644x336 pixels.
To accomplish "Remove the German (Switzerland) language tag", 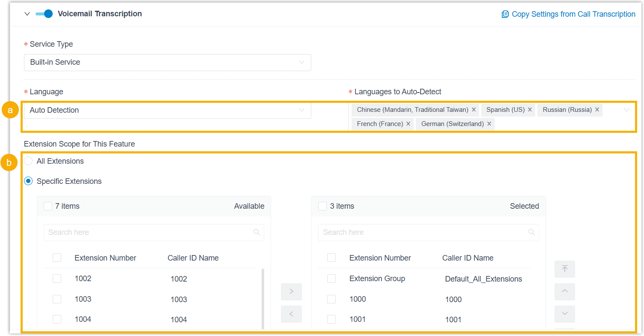I will (x=489, y=124).
